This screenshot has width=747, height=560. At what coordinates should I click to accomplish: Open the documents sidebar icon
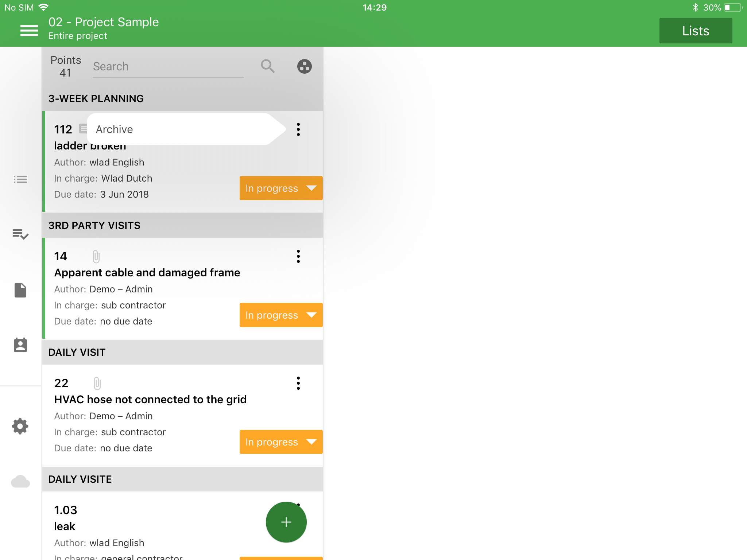(x=20, y=290)
